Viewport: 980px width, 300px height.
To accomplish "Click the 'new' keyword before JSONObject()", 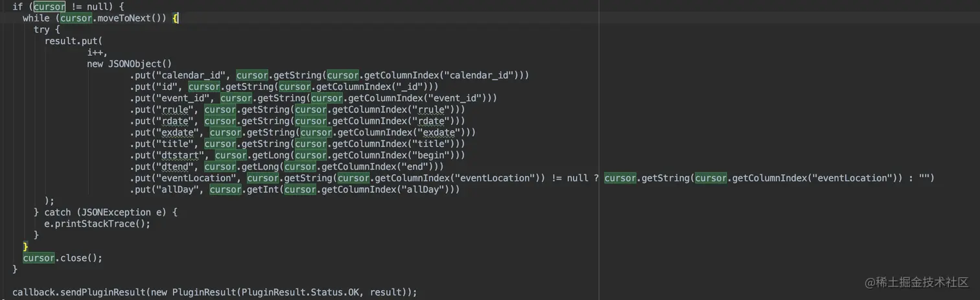I will [x=95, y=64].
